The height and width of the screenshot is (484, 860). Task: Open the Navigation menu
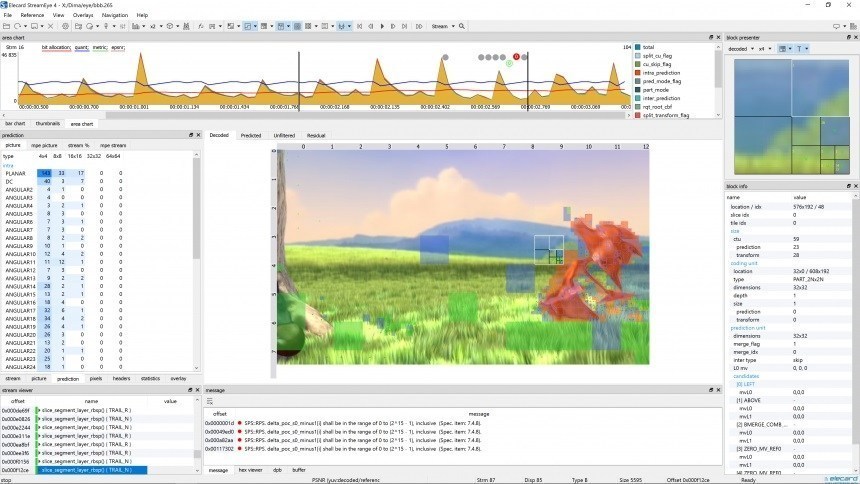pyautogui.click(x=115, y=15)
